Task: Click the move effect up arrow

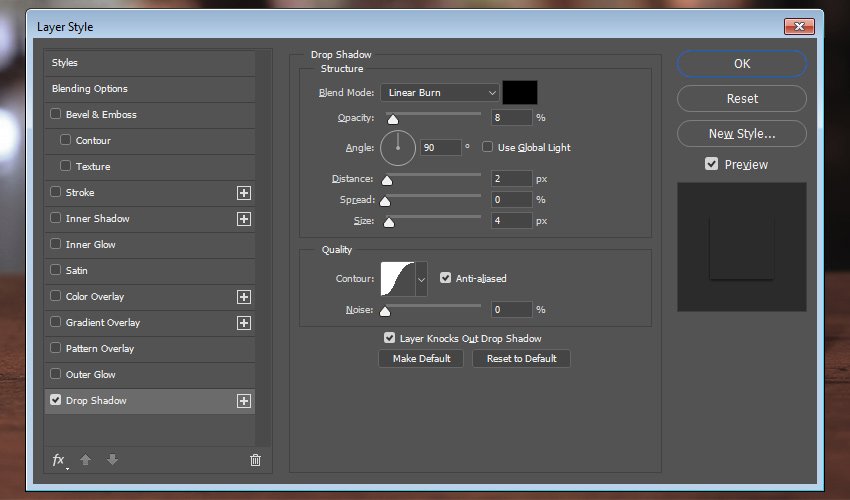Action: point(85,460)
